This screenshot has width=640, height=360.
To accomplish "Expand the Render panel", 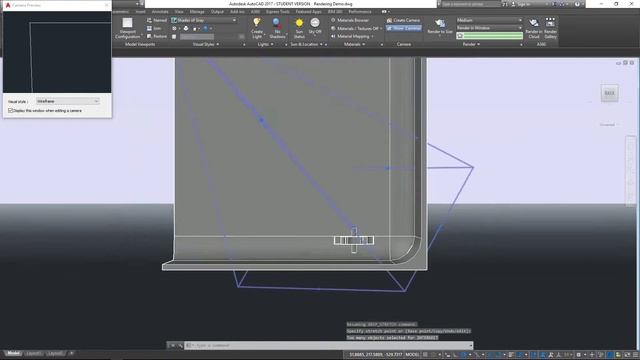I will (471, 44).
